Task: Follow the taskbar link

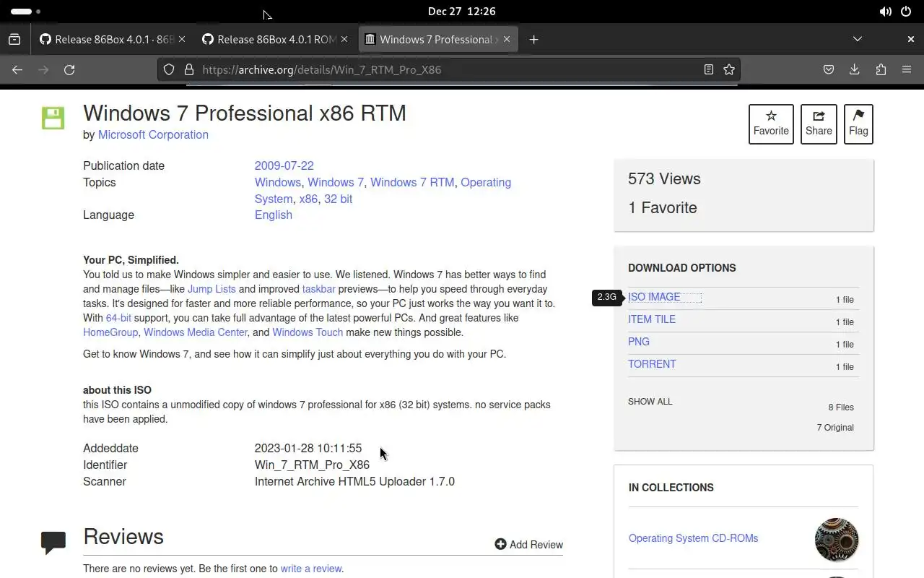Action: coord(318,289)
